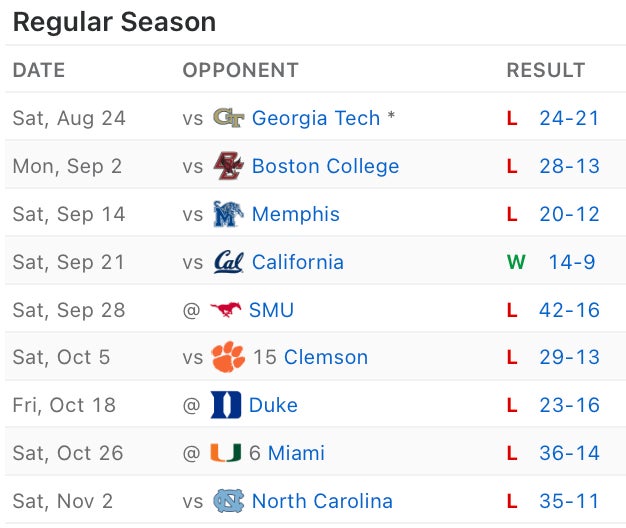Click the Duke blue D logo
626x528 pixels.
coord(226,405)
